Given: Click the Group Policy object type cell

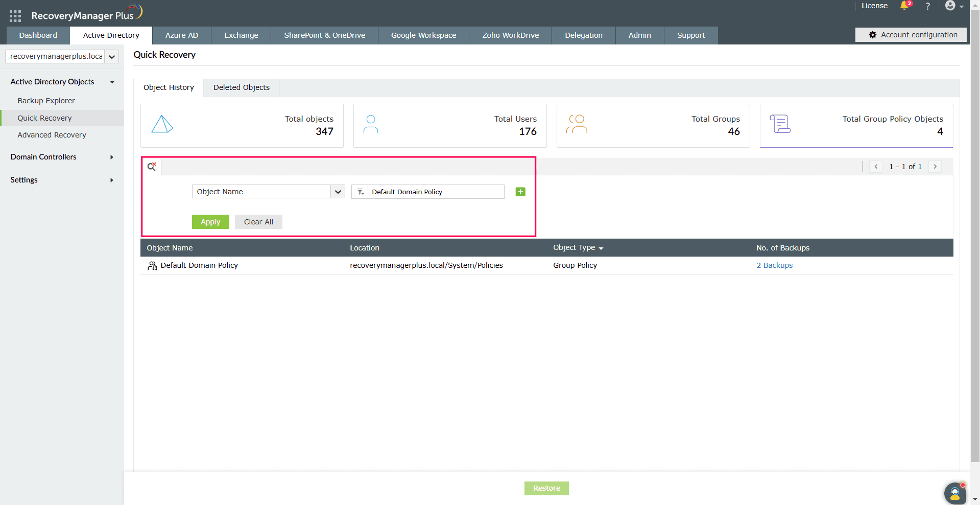Looking at the screenshot, I should click(x=575, y=265).
